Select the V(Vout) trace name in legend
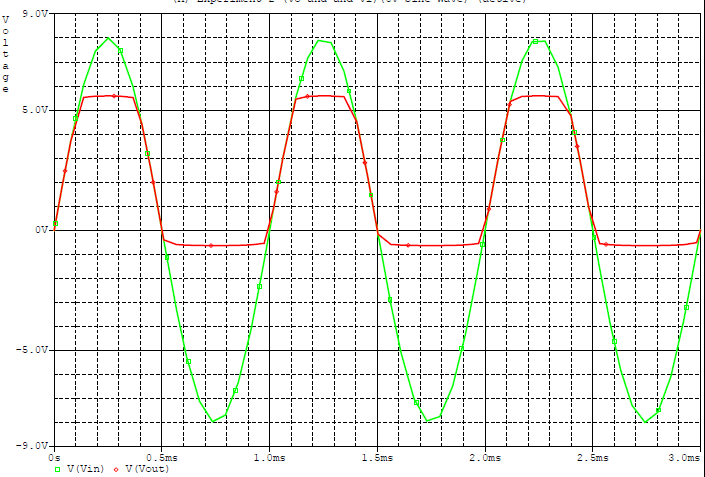This screenshot has height=477, width=705. click(147, 469)
